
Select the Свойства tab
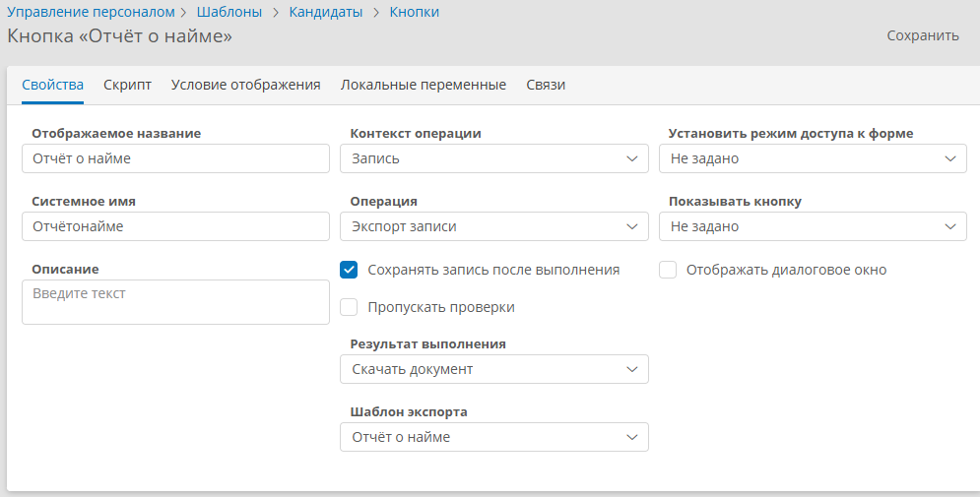tap(52, 85)
